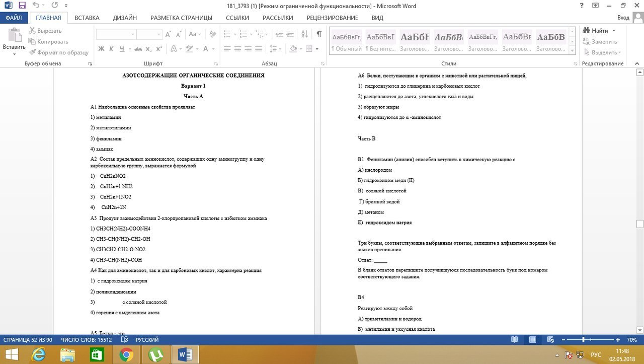Increase font size with large A icon
644x364 pixels.
point(169,34)
